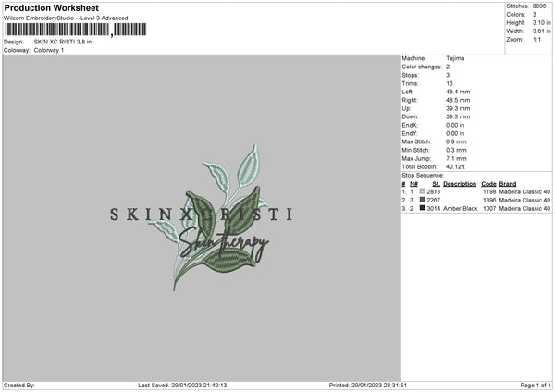Click thread code 1396
Viewport: 555px width, 392px height.
click(489, 201)
